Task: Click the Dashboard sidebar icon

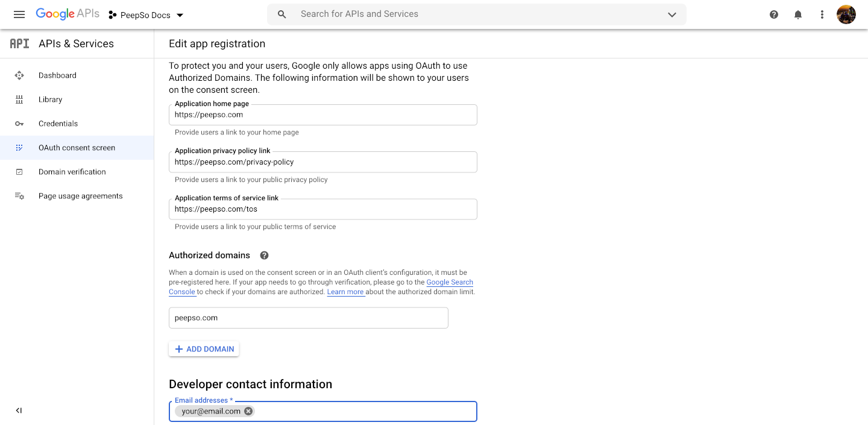Action: tap(19, 75)
